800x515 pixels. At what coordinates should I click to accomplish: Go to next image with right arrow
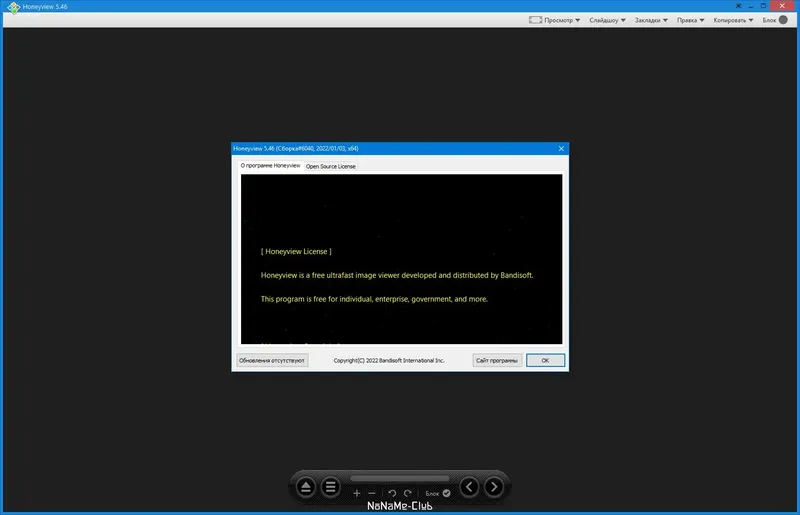(494, 487)
